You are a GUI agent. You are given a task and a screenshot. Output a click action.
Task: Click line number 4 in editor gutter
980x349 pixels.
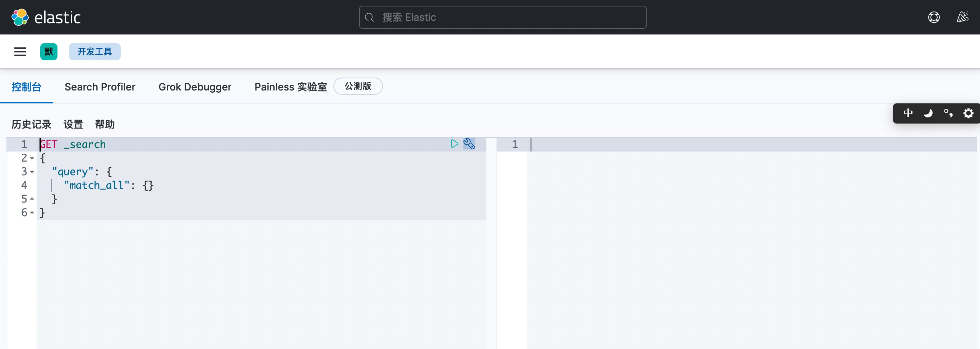point(24,186)
